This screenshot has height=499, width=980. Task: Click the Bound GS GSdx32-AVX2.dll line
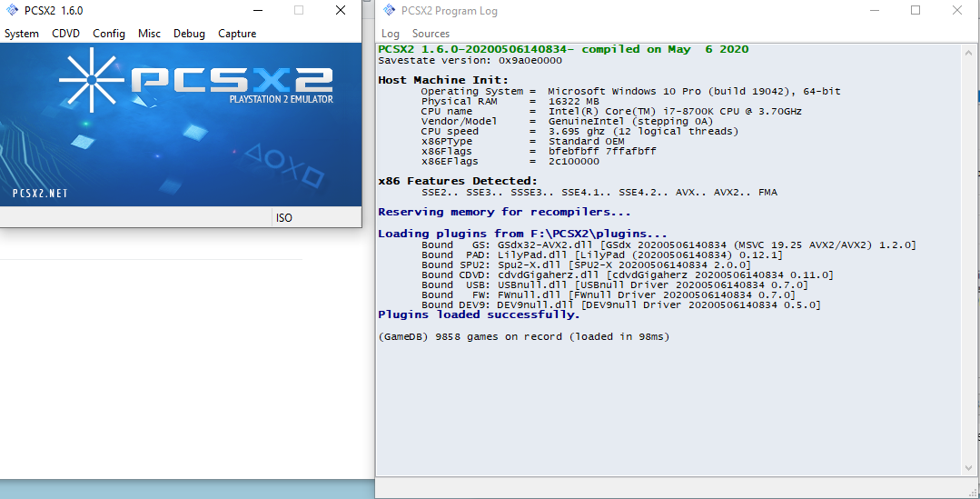[x=668, y=245]
